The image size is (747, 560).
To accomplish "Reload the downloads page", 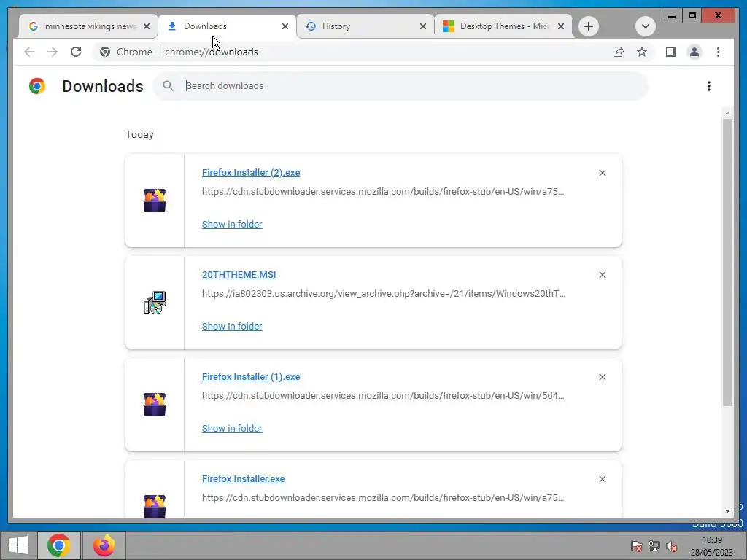I will [x=76, y=52].
